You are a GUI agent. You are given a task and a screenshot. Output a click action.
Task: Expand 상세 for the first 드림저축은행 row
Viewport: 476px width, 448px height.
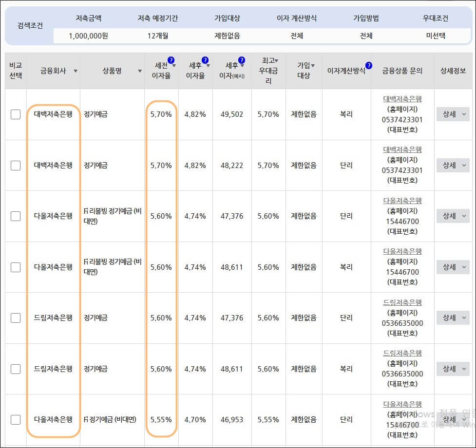pyautogui.click(x=453, y=318)
